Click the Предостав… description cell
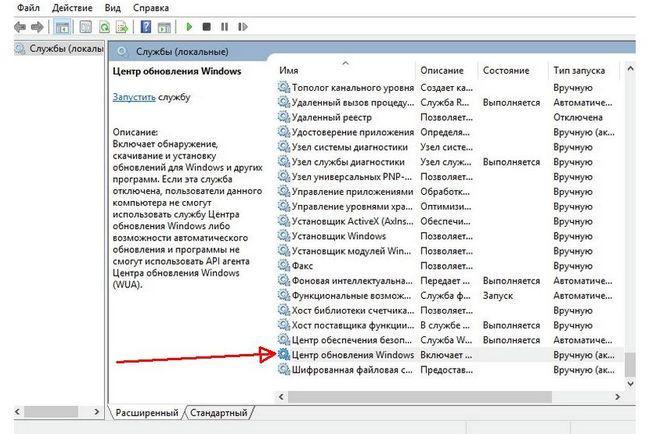The image size is (659, 434). [x=446, y=370]
